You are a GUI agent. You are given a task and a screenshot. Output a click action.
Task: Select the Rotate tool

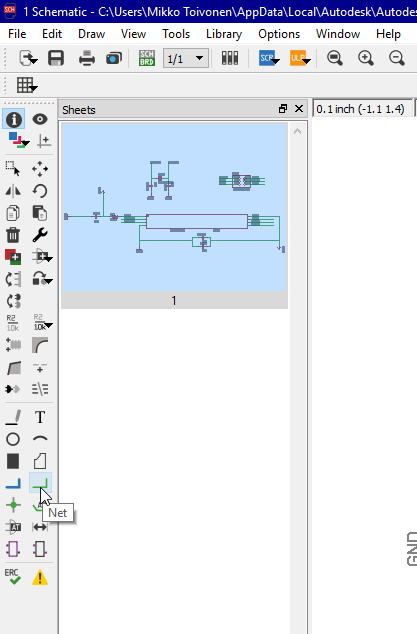click(40, 191)
